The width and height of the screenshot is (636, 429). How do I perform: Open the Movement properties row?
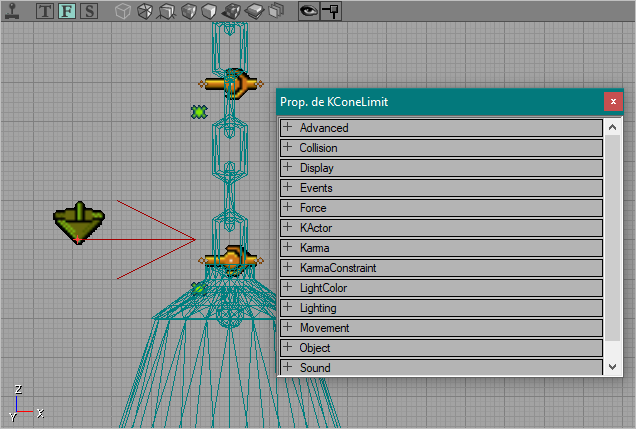[441, 328]
